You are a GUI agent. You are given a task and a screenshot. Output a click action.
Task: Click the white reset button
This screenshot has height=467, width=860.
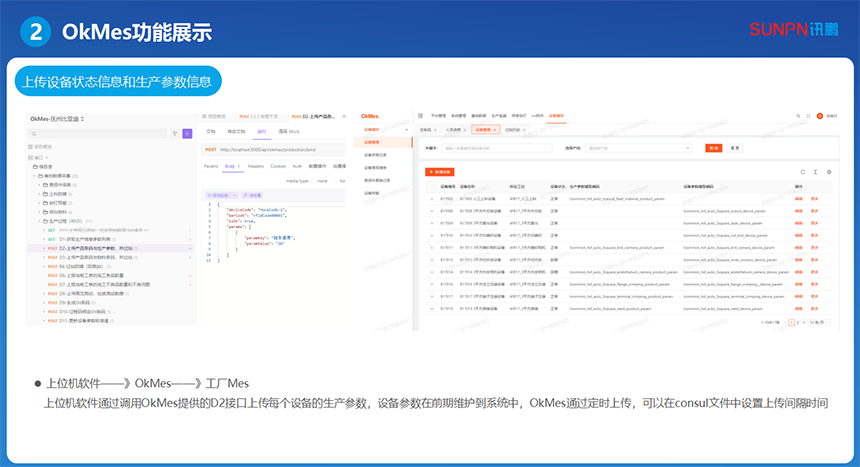click(x=735, y=148)
